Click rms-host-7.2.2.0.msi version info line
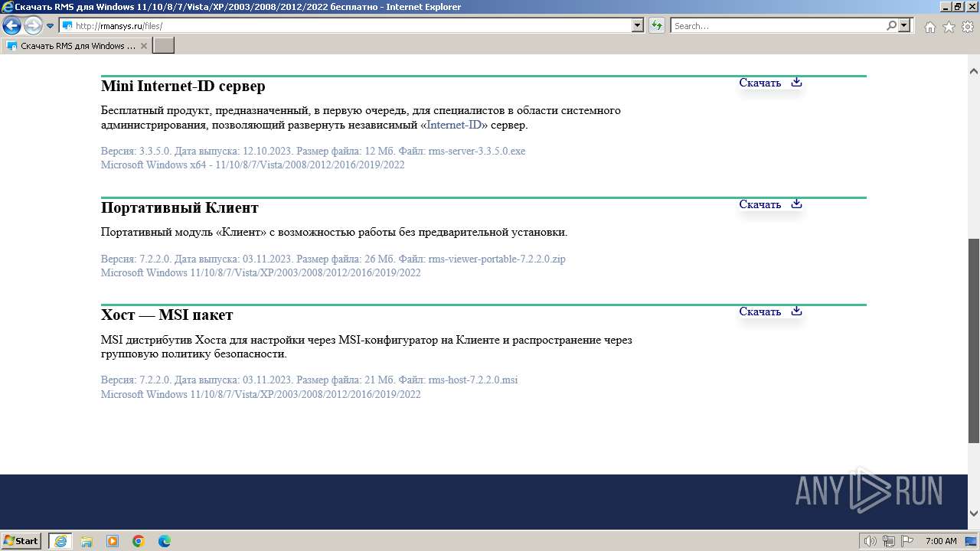Screen dimensions: 980x551 coord(309,380)
